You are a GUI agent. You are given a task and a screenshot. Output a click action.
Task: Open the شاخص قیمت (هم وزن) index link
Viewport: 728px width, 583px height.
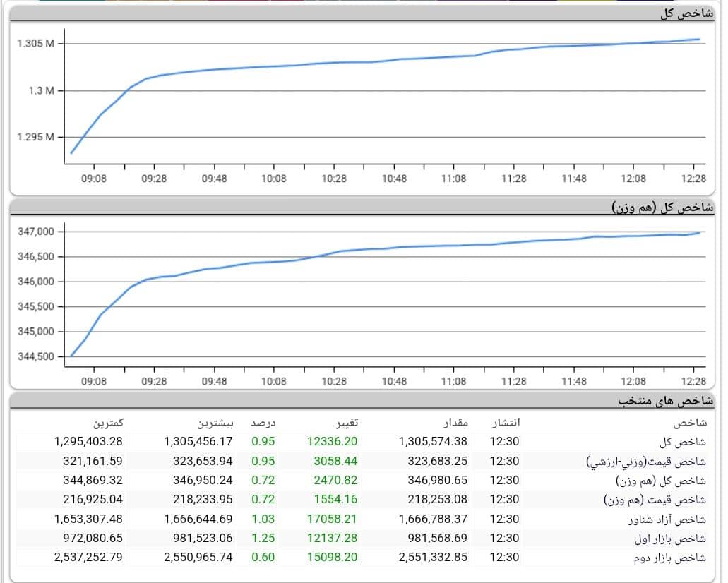tap(655, 500)
